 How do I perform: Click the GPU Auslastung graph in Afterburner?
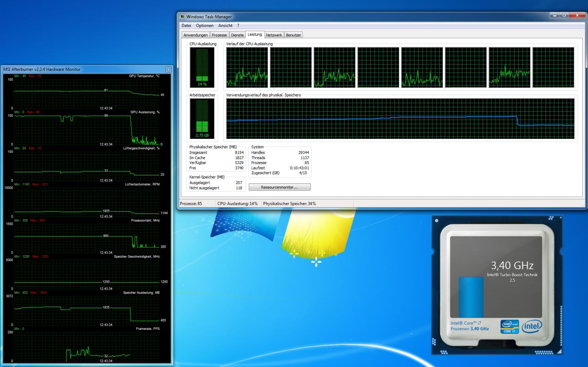(x=87, y=129)
